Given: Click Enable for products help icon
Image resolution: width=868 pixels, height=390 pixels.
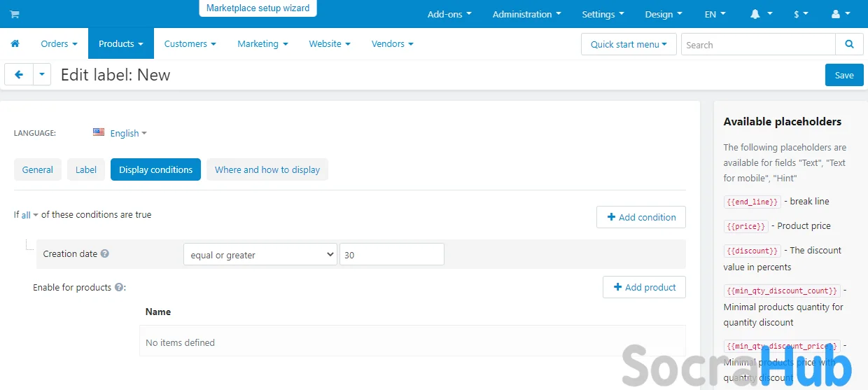Looking at the screenshot, I should [119, 288].
